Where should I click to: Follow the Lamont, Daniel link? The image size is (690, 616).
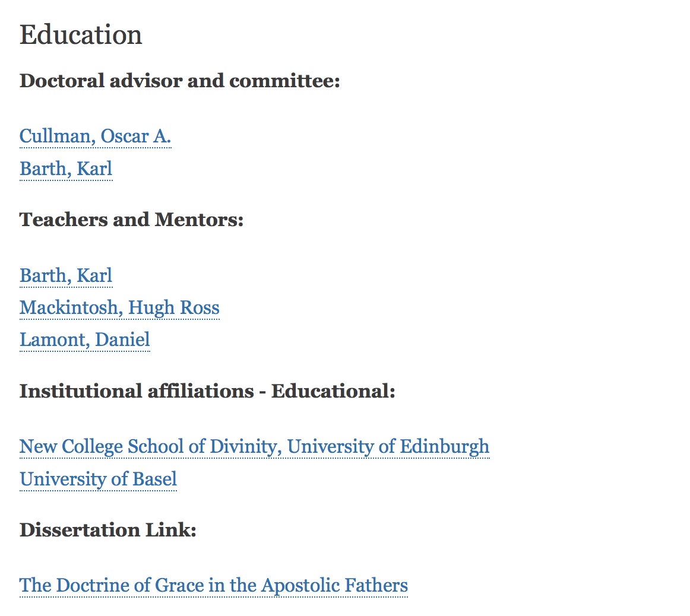(85, 340)
